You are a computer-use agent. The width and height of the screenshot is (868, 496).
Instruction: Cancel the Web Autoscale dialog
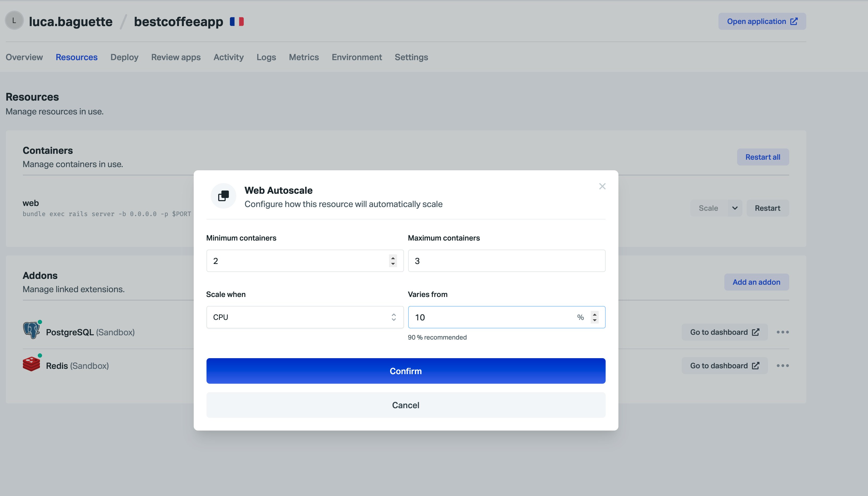(405, 405)
